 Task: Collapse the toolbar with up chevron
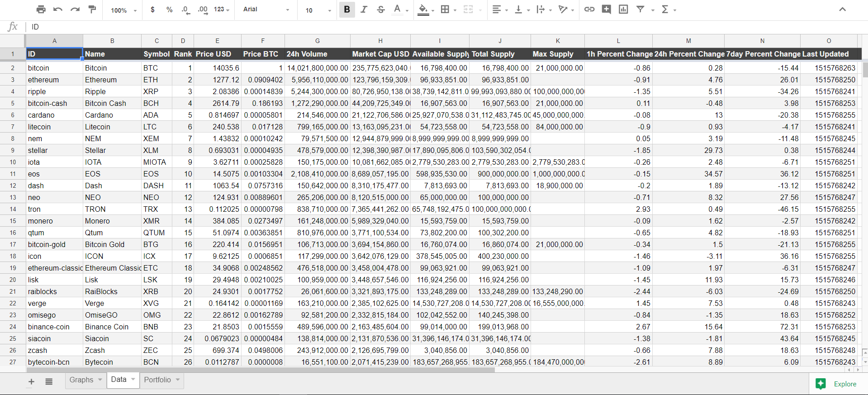click(842, 10)
